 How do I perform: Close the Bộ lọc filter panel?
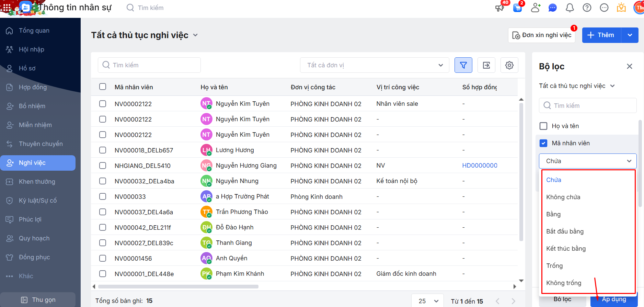click(629, 66)
